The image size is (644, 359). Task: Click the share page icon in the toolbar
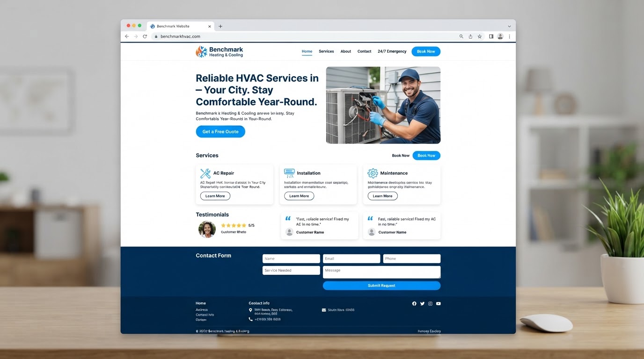point(470,36)
